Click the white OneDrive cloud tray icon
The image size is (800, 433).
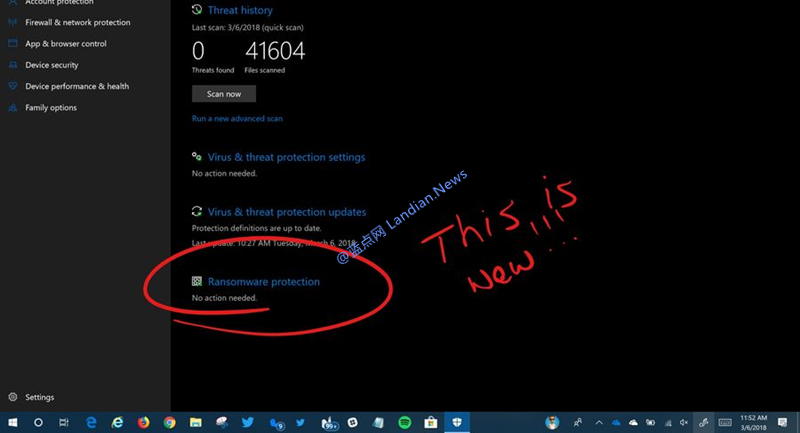click(x=633, y=422)
